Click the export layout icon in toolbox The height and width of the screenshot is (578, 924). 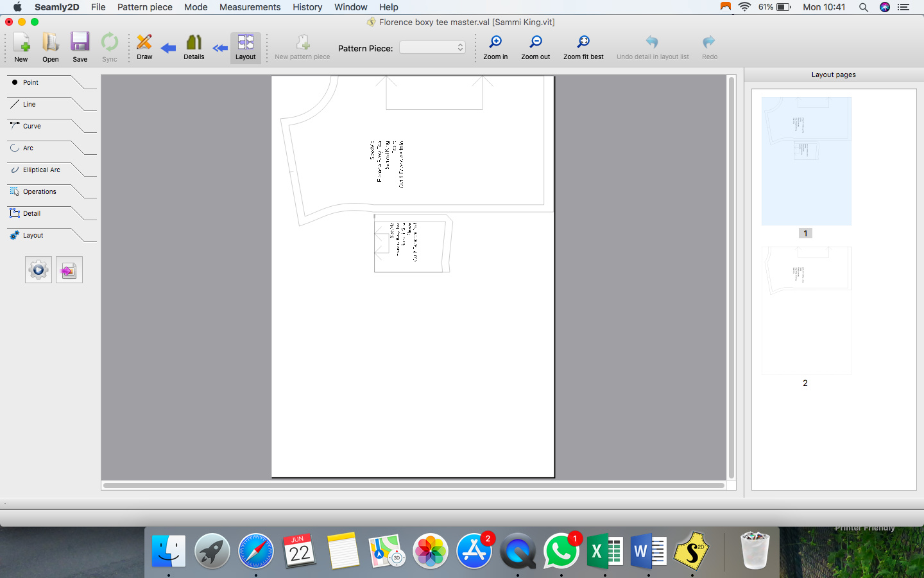(69, 270)
